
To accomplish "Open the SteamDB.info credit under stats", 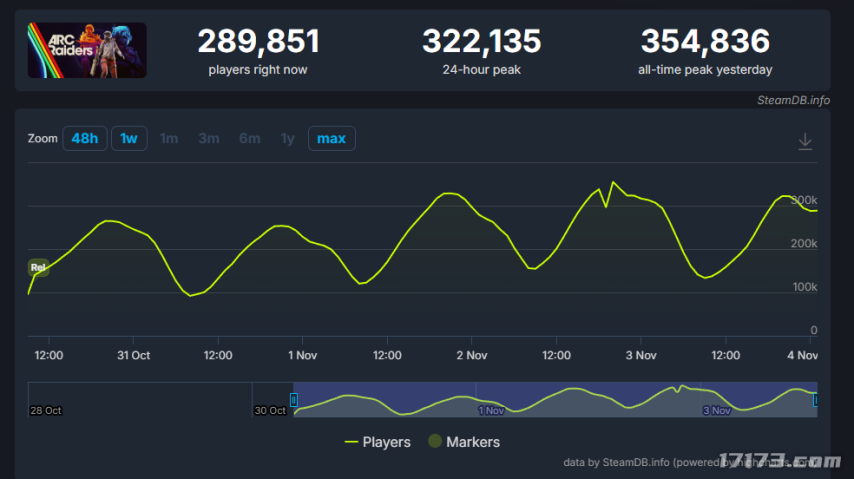I will coord(793,99).
